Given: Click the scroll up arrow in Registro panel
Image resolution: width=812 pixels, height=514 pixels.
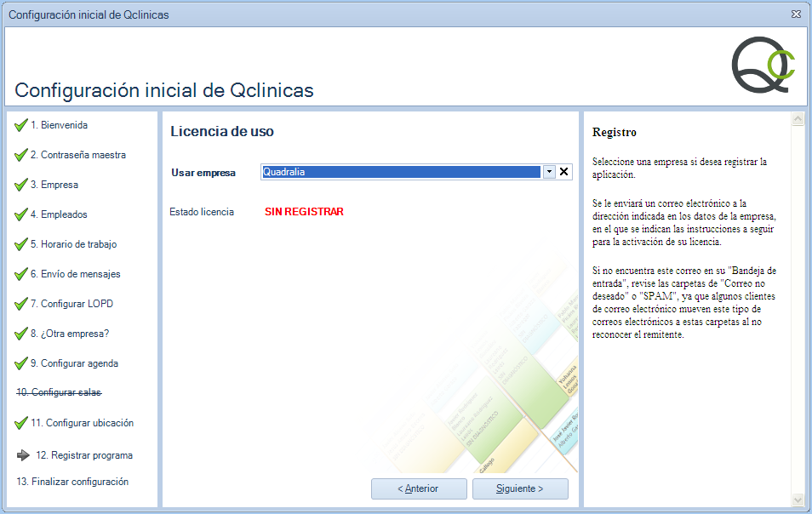Looking at the screenshot, I should coord(798,120).
